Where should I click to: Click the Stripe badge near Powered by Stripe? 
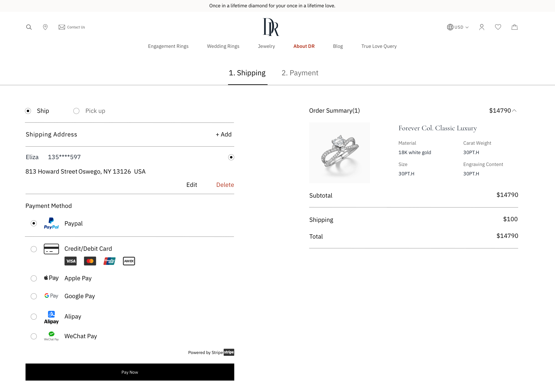coord(229,352)
